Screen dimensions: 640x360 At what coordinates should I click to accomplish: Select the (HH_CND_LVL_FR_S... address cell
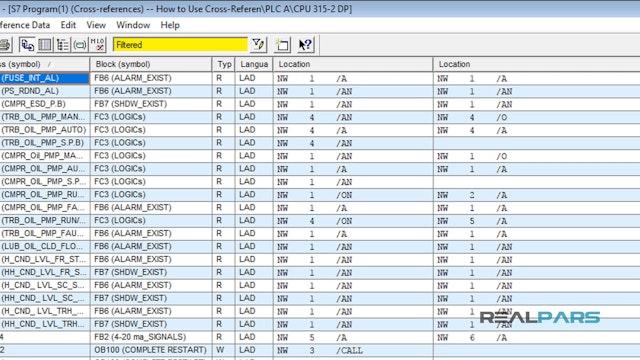[x=44, y=272]
